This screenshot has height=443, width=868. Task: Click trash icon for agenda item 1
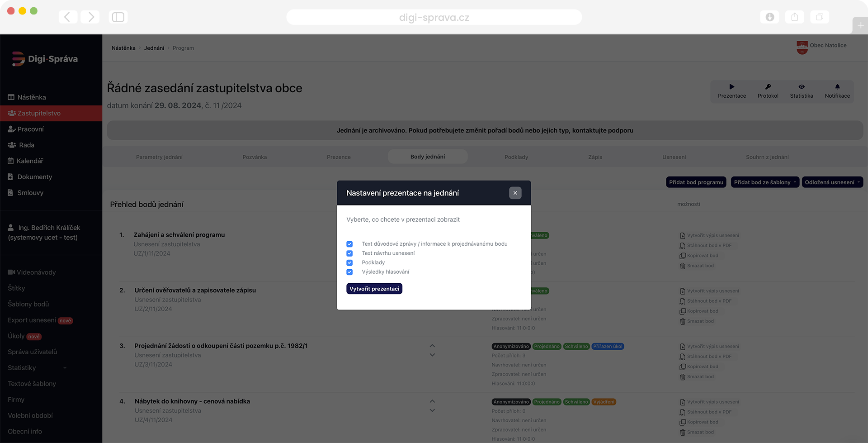[682, 266]
